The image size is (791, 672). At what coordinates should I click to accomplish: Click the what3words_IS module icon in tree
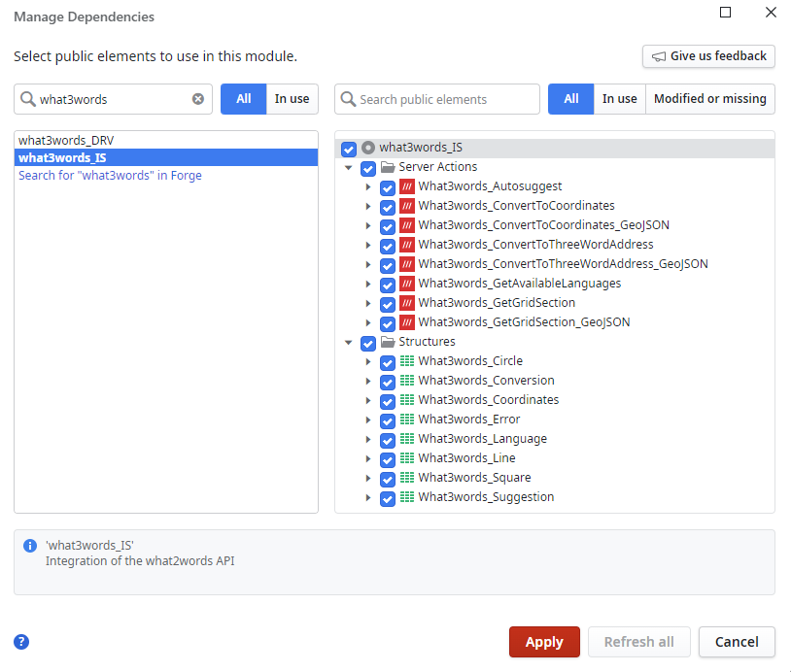click(x=368, y=148)
